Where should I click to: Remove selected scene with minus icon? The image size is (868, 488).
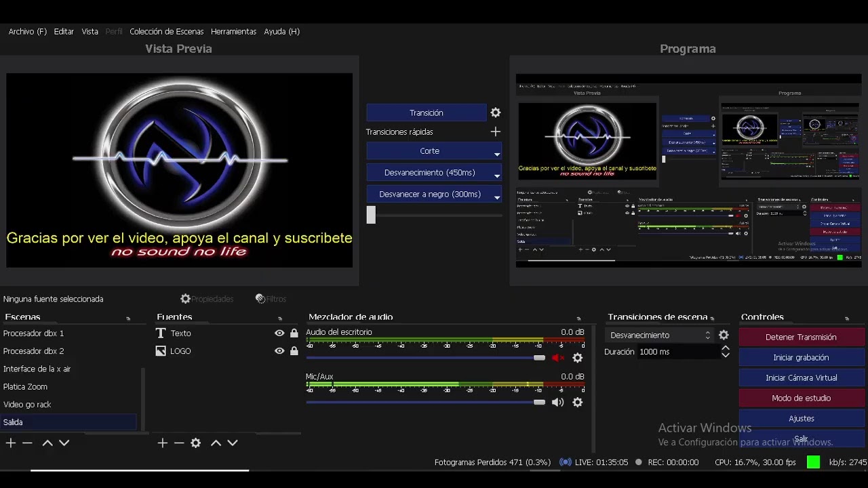point(27,443)
